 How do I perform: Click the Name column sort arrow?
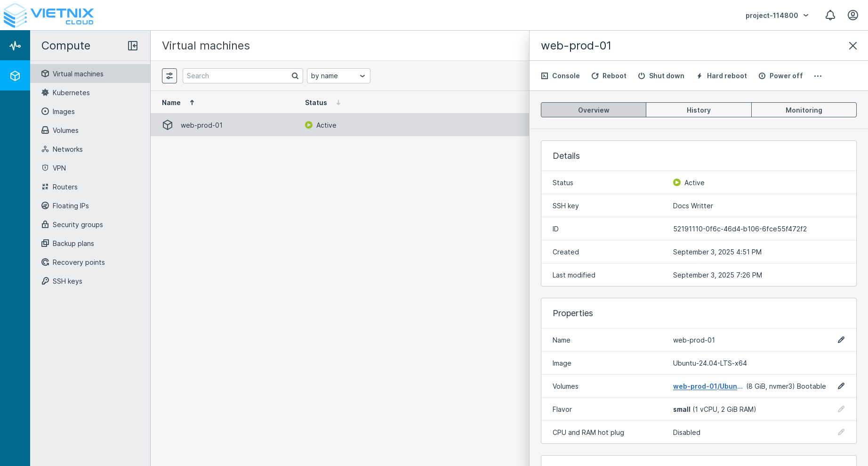(x=192, y=102)
